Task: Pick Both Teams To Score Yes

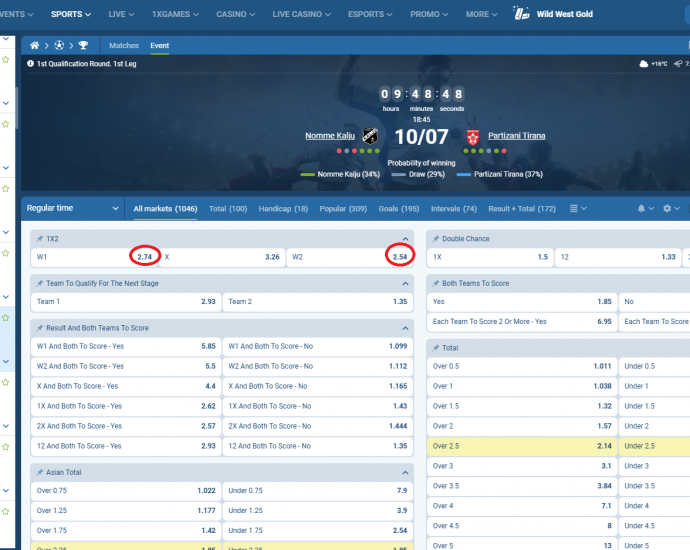Action: point(522,302)
